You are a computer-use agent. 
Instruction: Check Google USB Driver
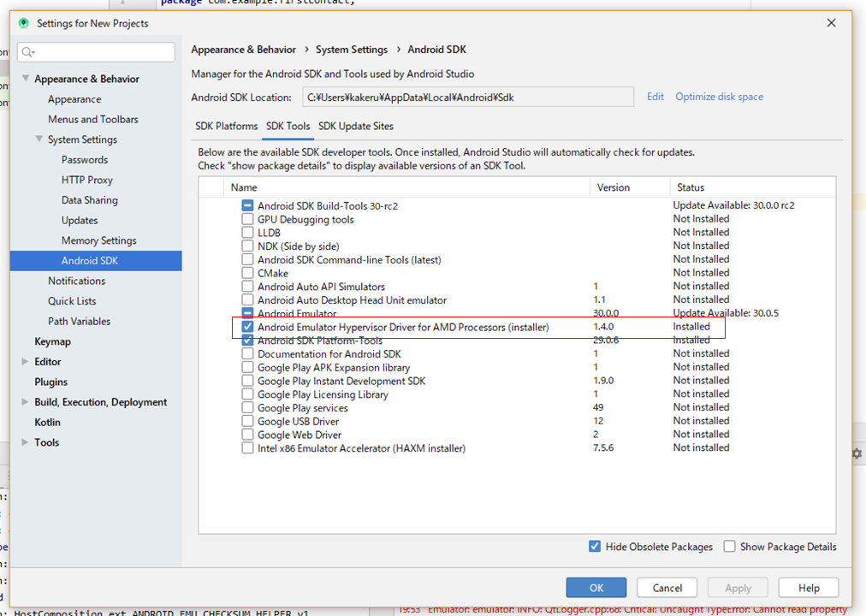click(x=247, y=421)
